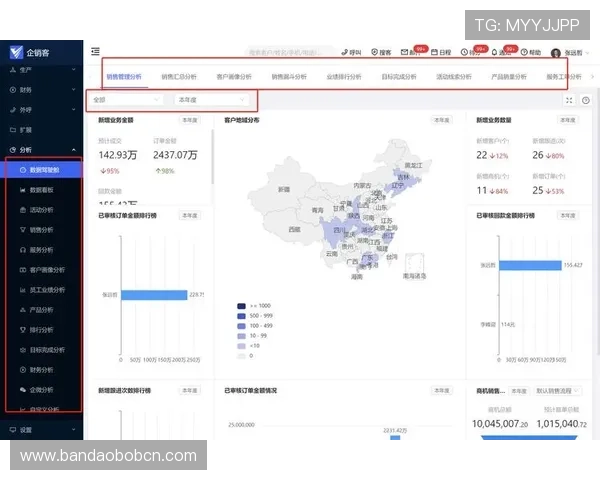Open the 日程 calendar icon
The height and width of the screenshot is (480, 600).
pyautogui.click(x=440, y=51)
